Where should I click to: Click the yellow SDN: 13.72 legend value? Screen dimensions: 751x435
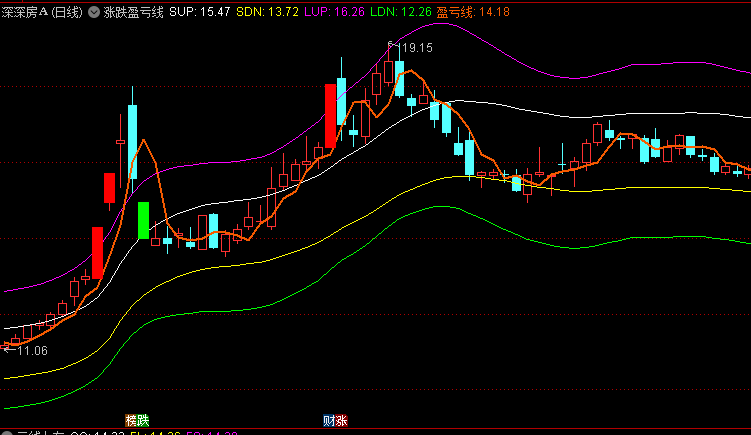[x=267, y=12]
